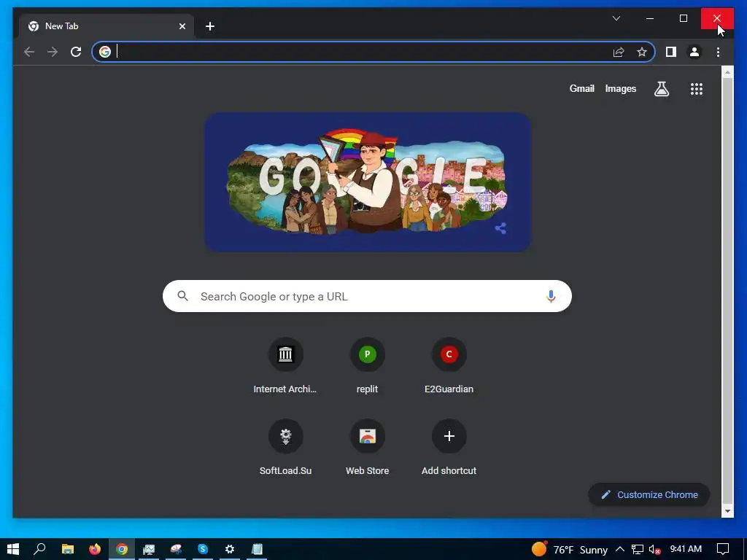
Task: Open the Web Store shortcut
Action: 368,448
